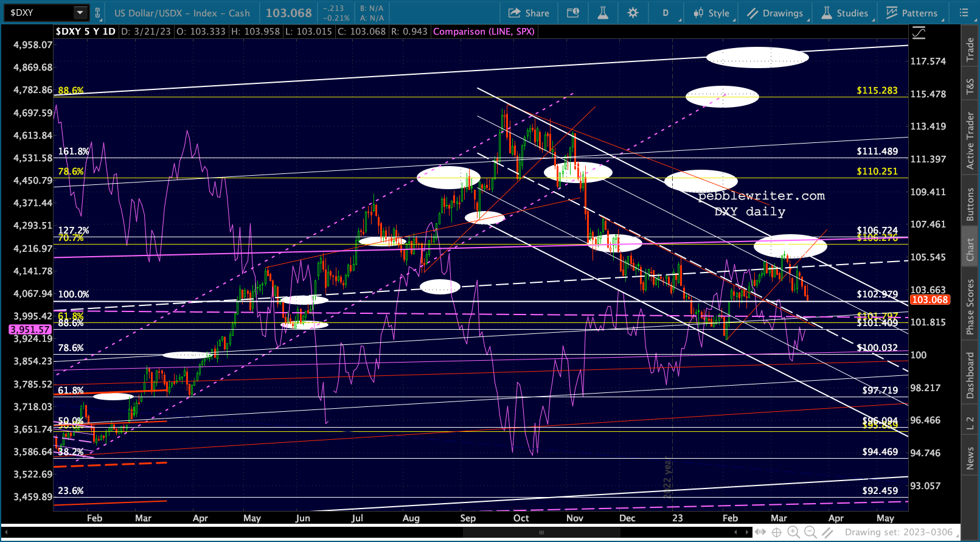Click the $115.283 price level label
The image size is (980, 542).
tap(877, 90)
